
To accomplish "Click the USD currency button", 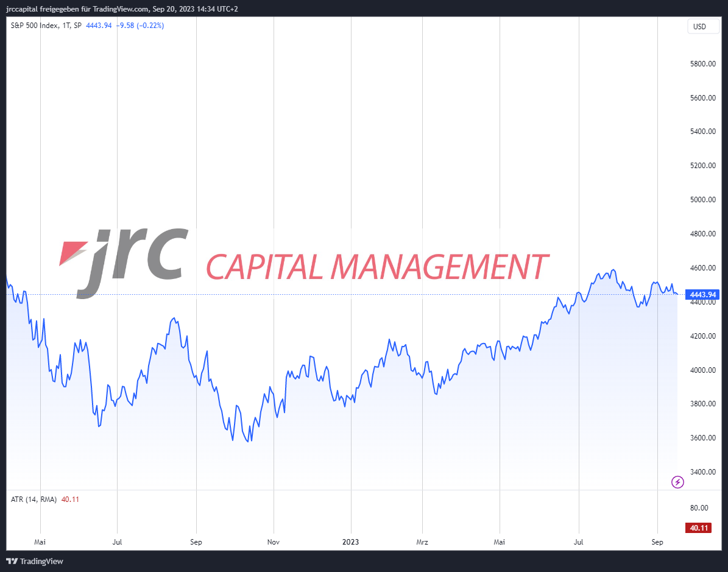I will click(x=703, y=26).
